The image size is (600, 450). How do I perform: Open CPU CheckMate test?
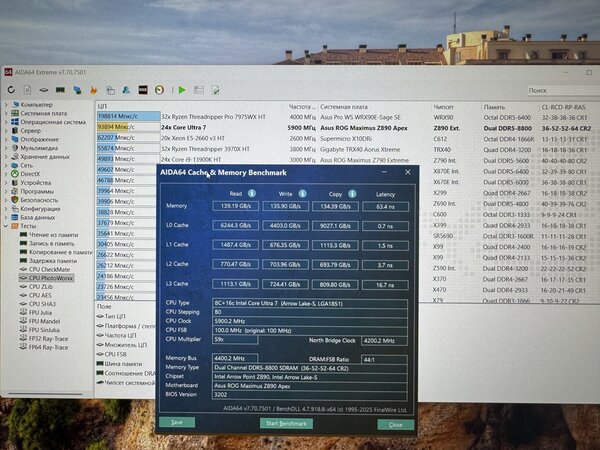pos(49,269)
